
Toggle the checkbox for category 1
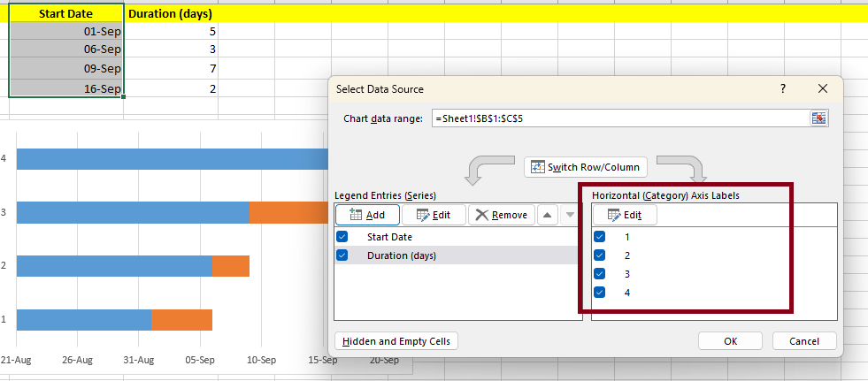tap(600, 237)
